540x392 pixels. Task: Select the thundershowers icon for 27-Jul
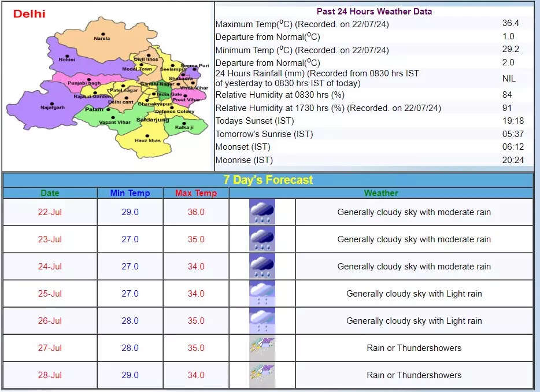coord(262,348)
